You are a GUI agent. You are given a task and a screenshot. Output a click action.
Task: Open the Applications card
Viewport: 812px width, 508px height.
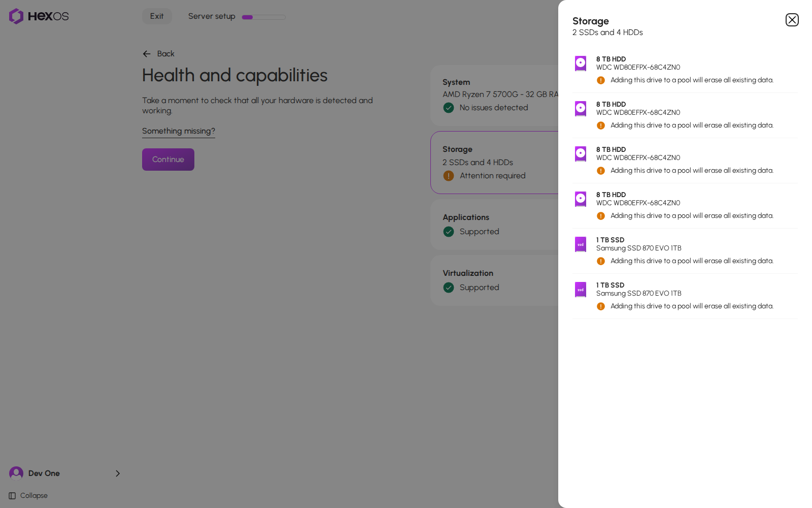pos(494,225)
